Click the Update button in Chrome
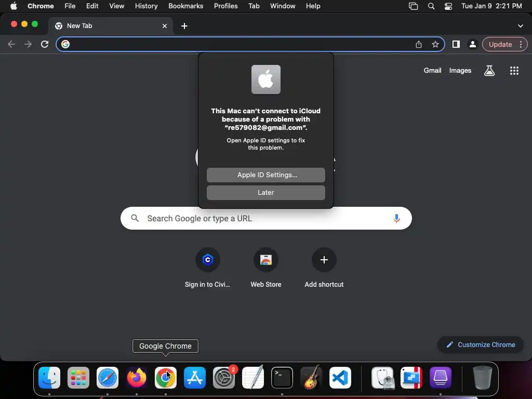532x399 pixels. click(500, 44)
